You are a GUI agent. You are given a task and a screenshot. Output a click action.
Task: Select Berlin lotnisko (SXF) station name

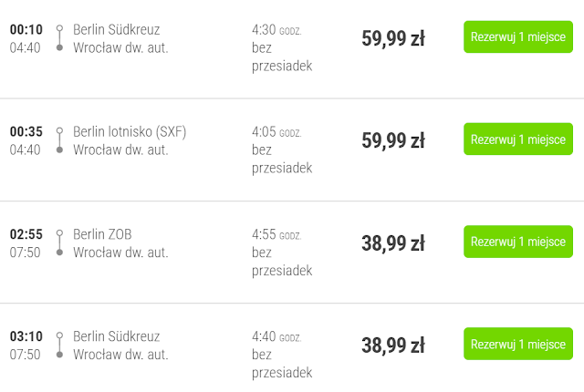point(130,131)
